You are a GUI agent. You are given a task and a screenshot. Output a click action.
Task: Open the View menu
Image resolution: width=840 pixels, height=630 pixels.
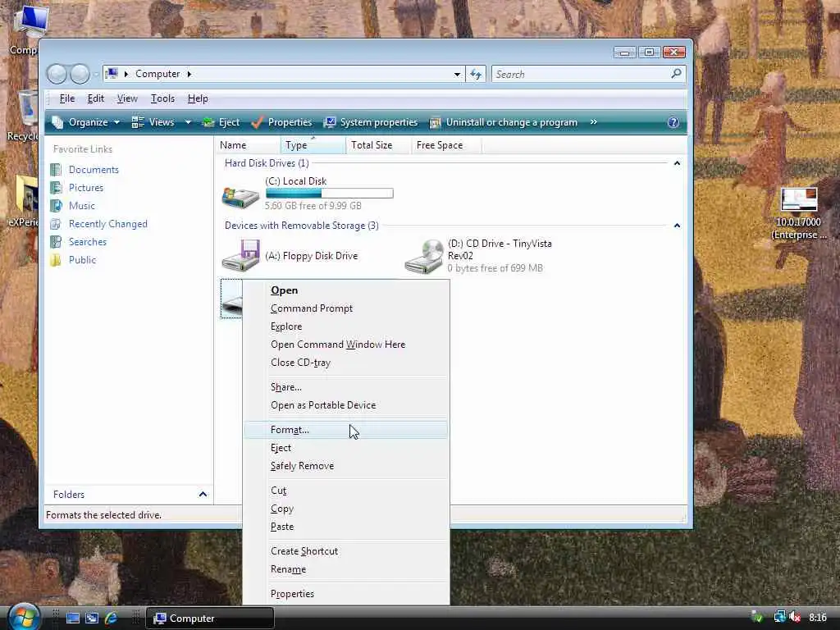127,98
